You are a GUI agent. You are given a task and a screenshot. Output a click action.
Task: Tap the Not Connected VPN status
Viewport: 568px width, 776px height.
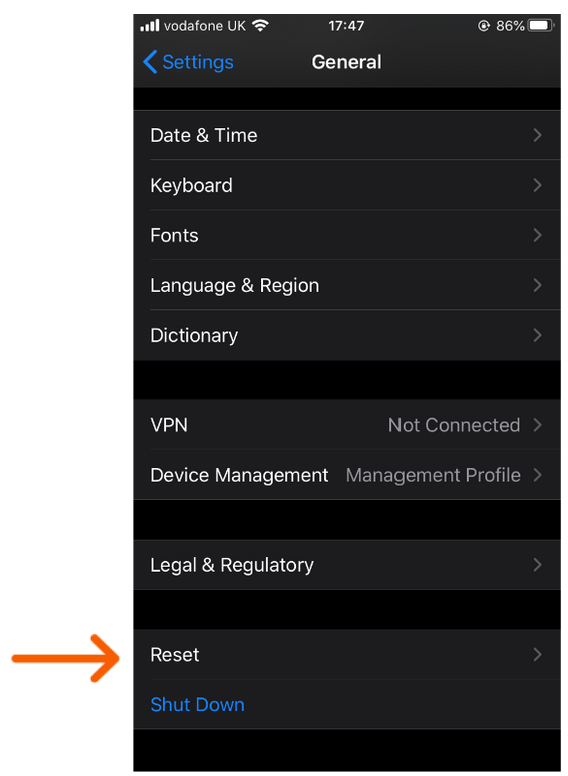point(454,425)
